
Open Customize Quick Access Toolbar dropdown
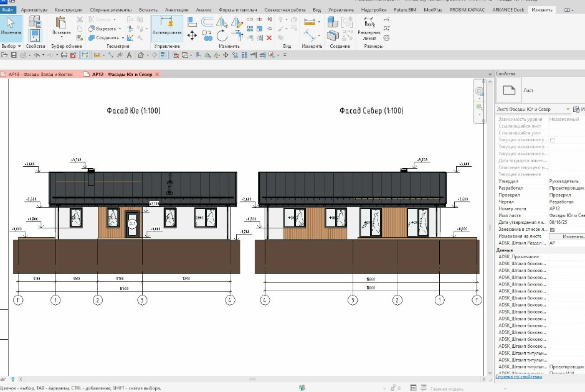[x=285, y=55]
